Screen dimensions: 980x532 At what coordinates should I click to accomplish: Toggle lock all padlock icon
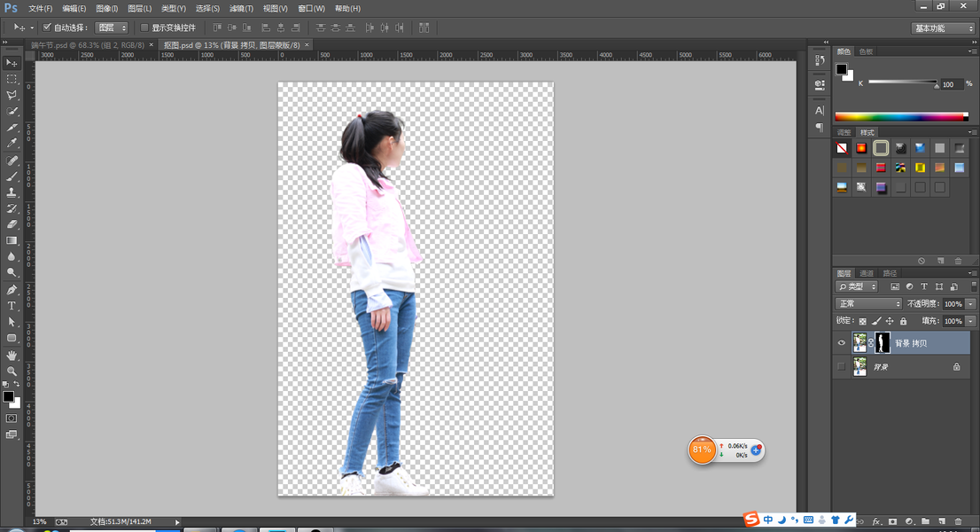pos(903,321)
